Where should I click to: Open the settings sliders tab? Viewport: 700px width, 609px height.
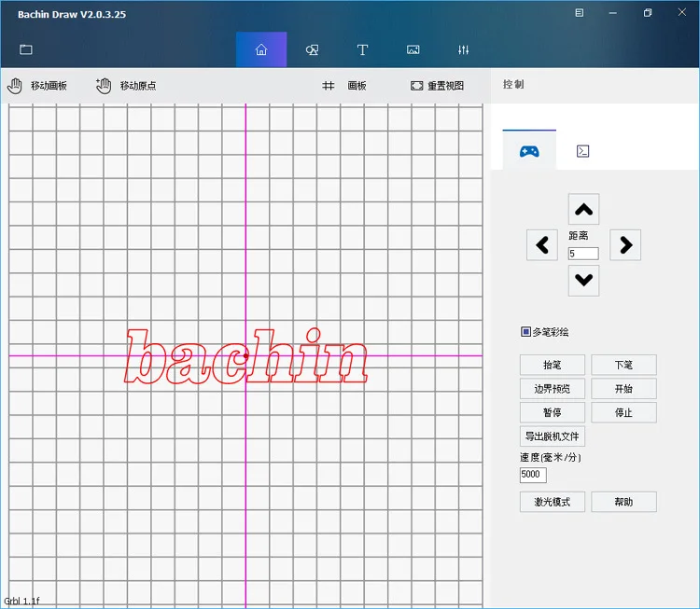coord(463,49)
